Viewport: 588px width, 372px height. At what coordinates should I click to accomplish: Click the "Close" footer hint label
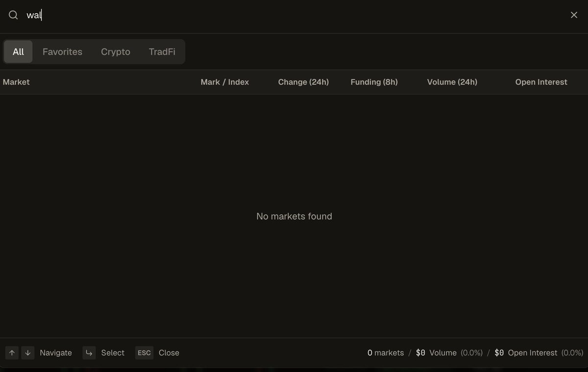click(169, 353)
